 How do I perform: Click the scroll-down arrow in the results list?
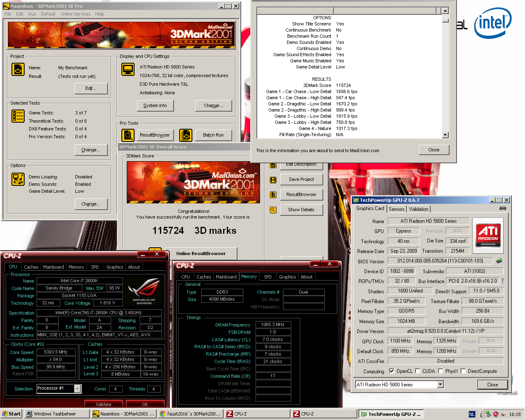445,135
